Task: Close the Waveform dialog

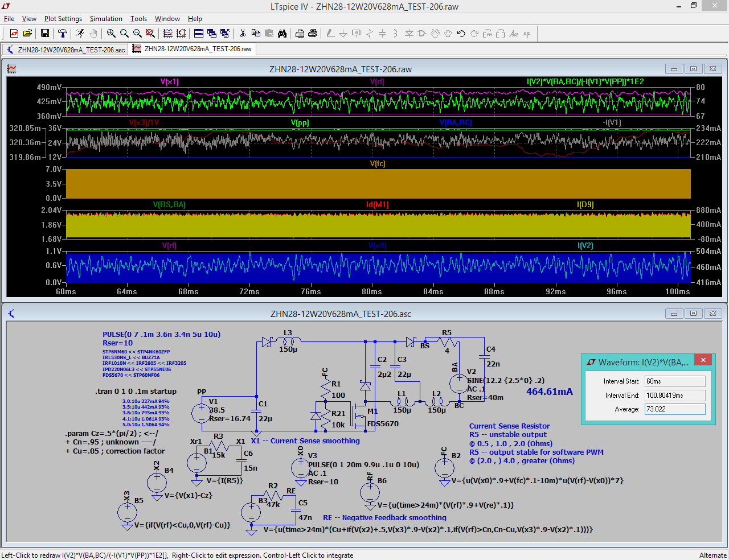Action: [703, 360]
